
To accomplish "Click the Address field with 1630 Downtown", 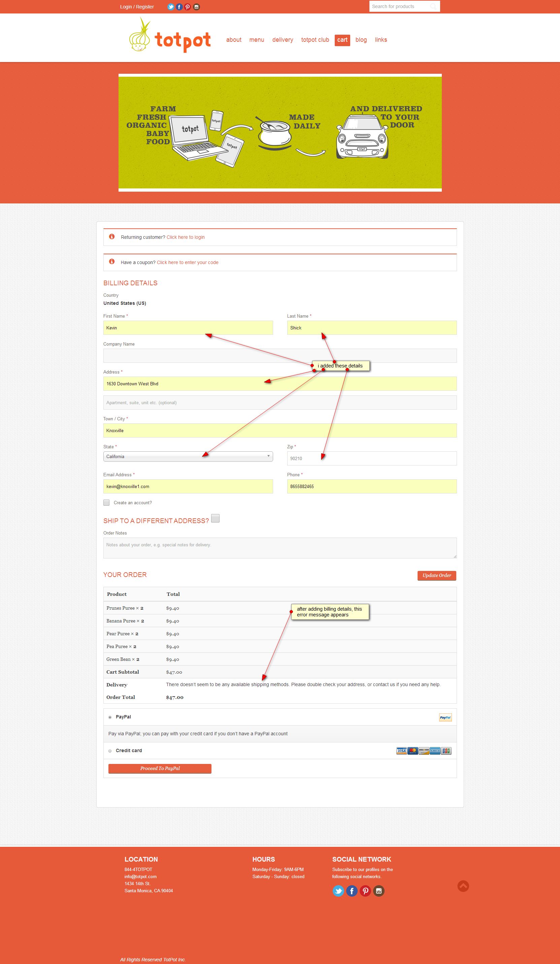I will pos(280,384).
